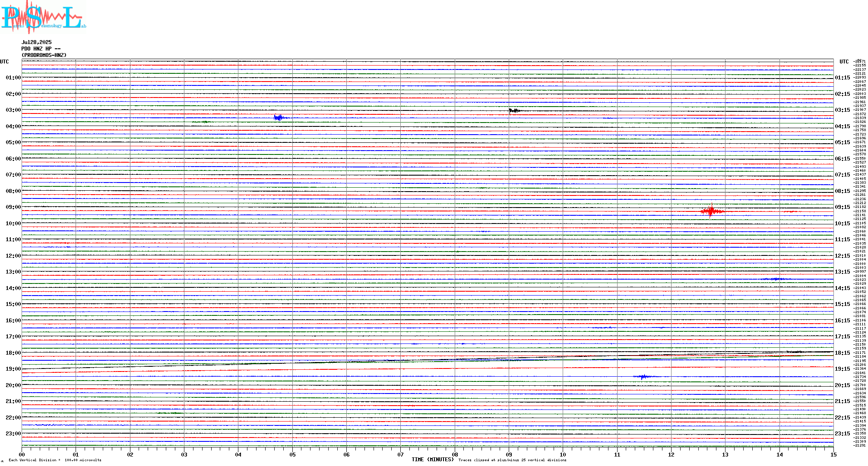Click minute 15 on the time axis

pyautogui.click(x=833, y=454)
